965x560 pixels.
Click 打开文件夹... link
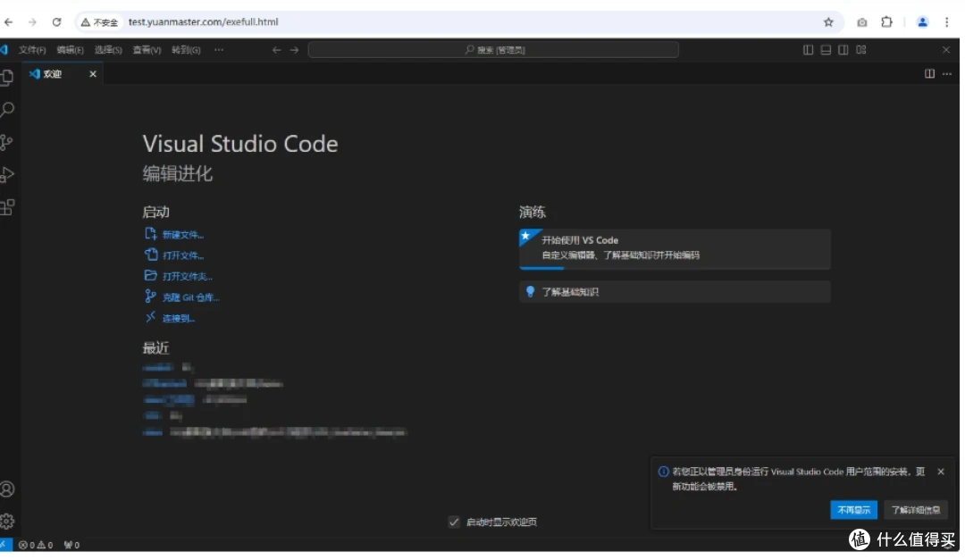coord(187,276)
